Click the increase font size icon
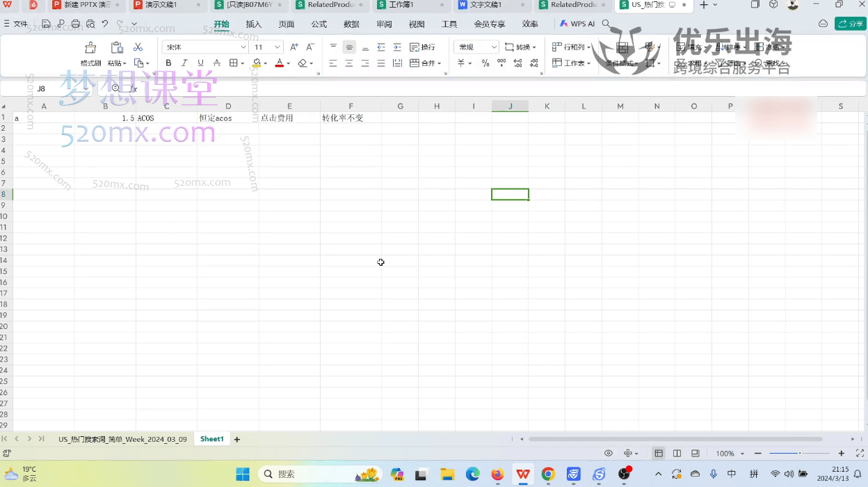 [x=294, y=47]
